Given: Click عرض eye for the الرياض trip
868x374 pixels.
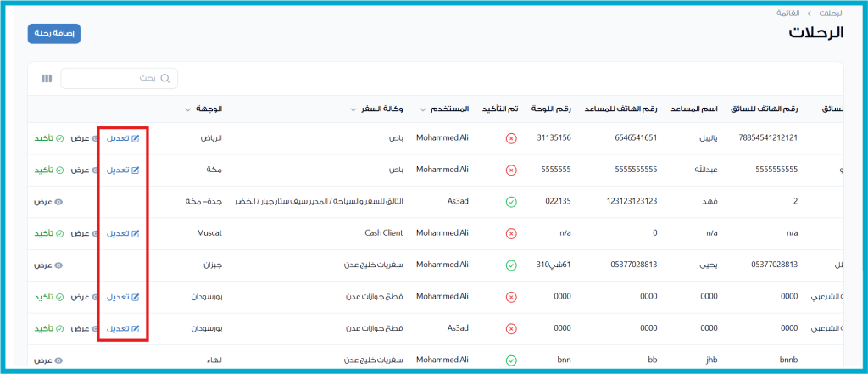Looking at the screenshot, I should [x=95, y=138].
